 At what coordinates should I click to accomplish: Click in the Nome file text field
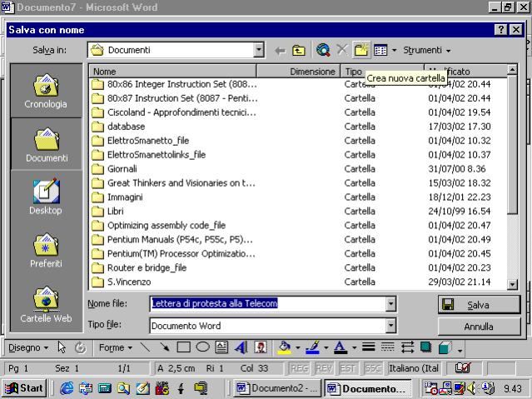tap(268, 303)
